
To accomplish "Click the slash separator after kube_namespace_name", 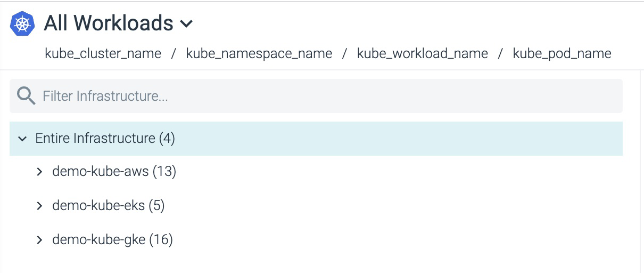I will click(x=345, y=54).
